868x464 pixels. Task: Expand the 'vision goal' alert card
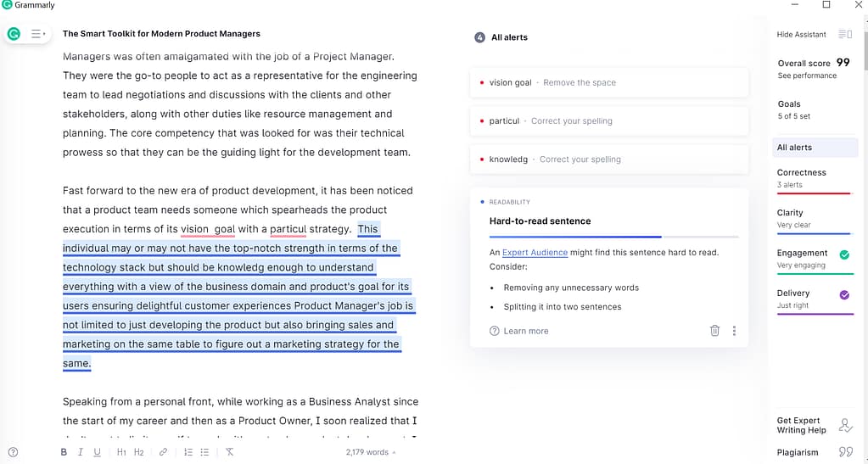coord(608,82)
